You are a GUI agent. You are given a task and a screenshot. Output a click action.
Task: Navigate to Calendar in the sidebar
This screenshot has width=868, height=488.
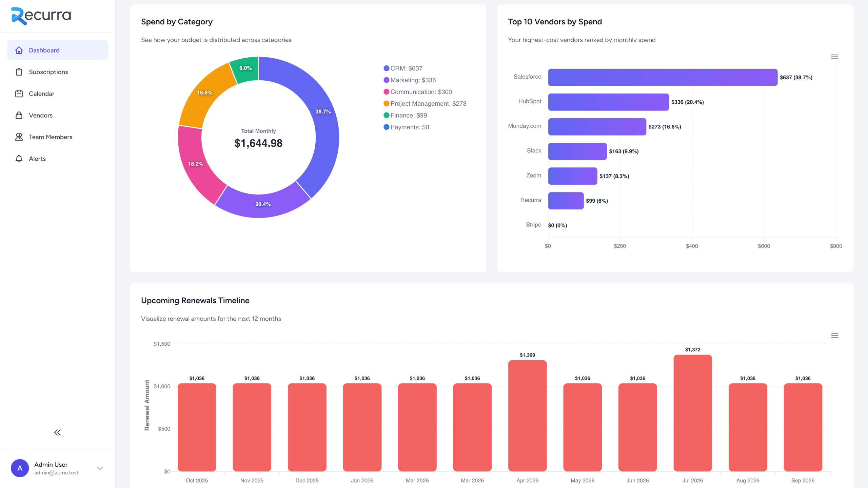point(41,93)
